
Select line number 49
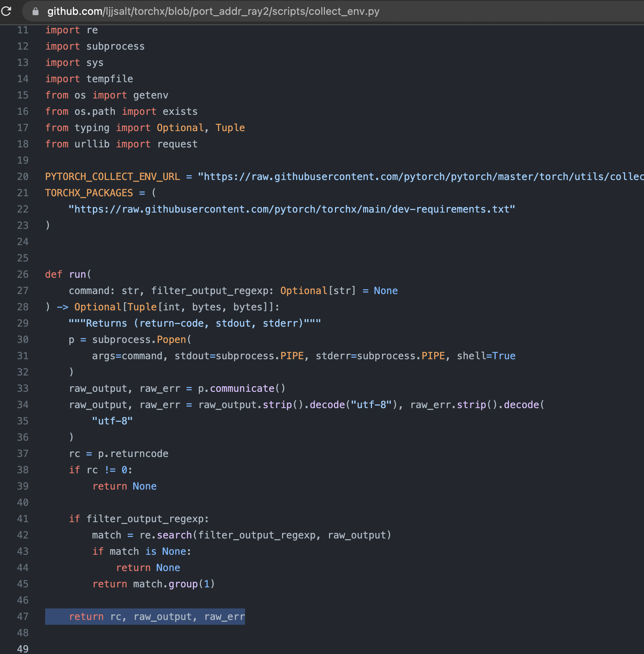tap(23, 649)
